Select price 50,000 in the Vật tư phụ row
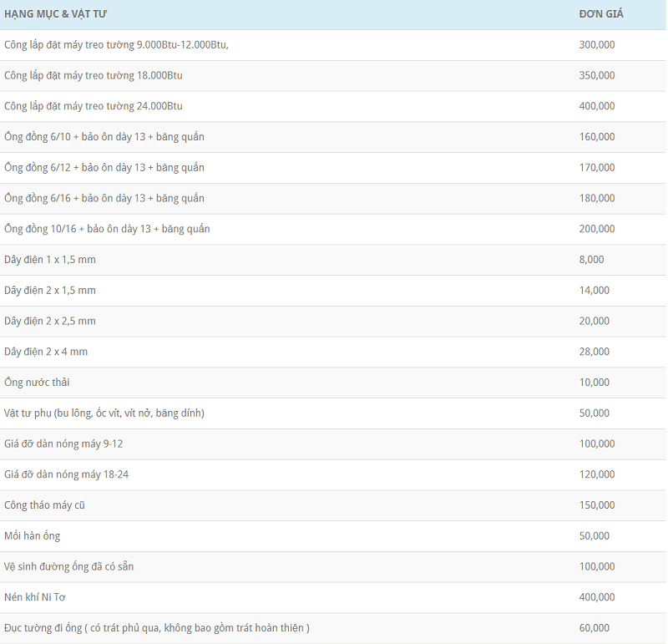Image resolution: width=668 pixels, height=644 pixels. [595, 413]
